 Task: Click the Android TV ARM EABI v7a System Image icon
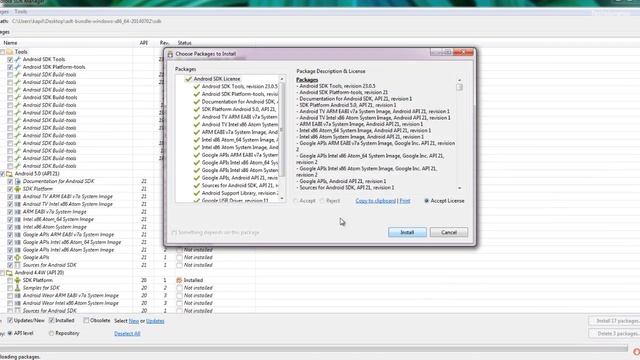pyautogui.click(x=18, y=196)
